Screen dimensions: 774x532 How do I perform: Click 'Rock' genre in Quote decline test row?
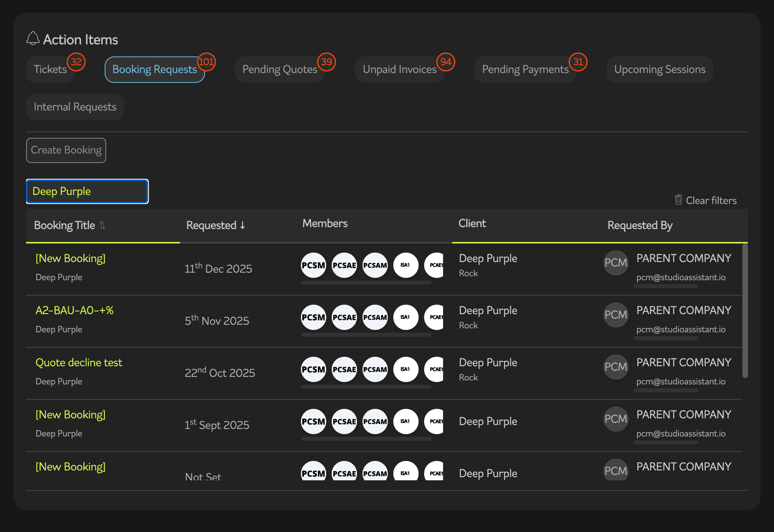click(468, 378)
